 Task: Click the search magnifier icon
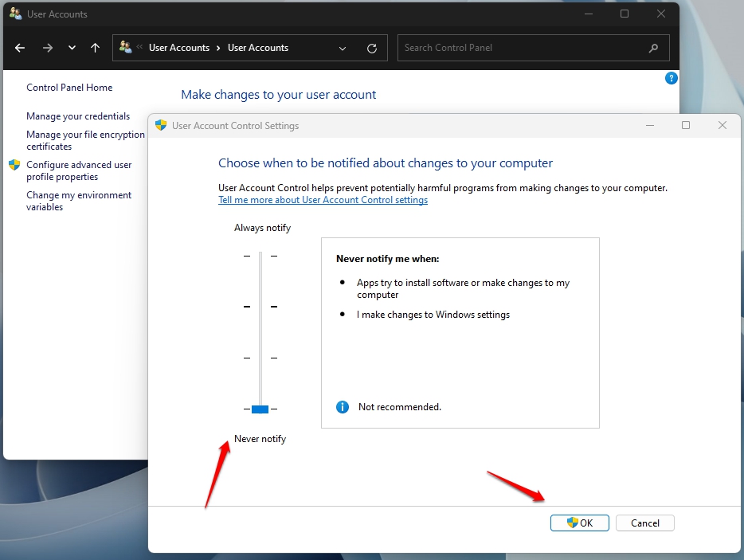click(653, 48)
